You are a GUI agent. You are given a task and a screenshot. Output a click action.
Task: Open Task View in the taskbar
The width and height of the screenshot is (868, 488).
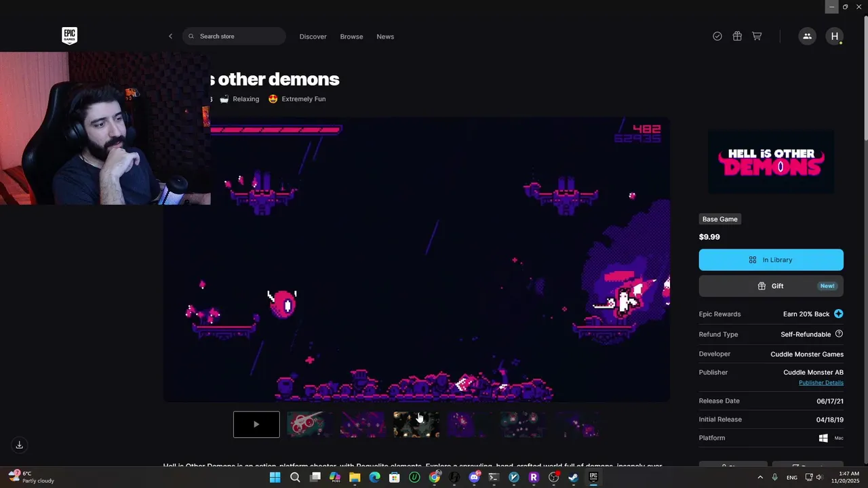pyautogui.click(x=315, y=477)
